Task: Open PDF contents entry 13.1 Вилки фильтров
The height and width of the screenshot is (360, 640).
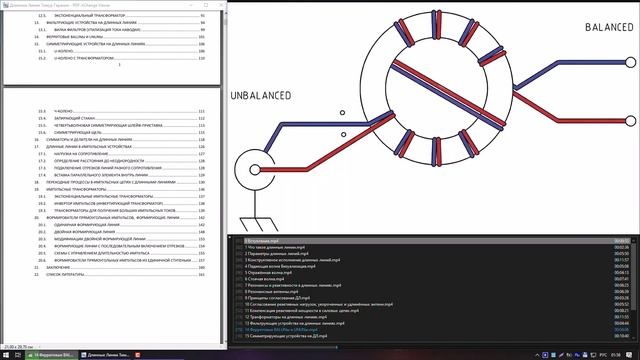Action: click(x=122, y=30)
